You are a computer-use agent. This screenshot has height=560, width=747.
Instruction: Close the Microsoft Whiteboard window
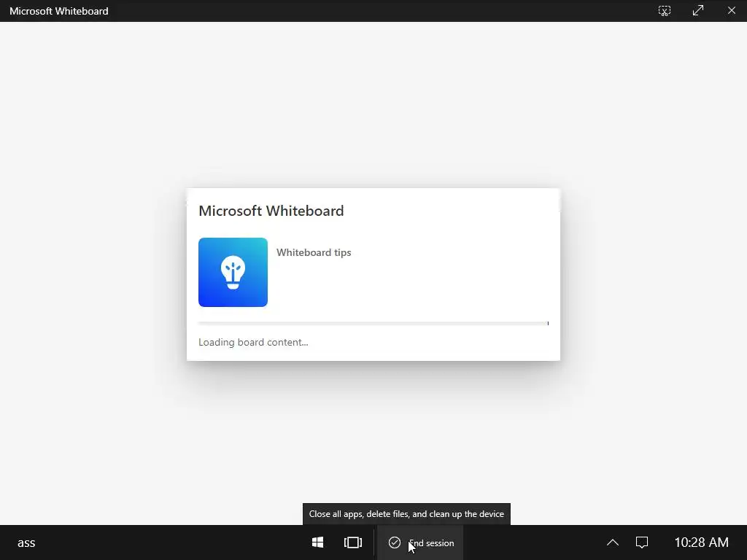731,10
